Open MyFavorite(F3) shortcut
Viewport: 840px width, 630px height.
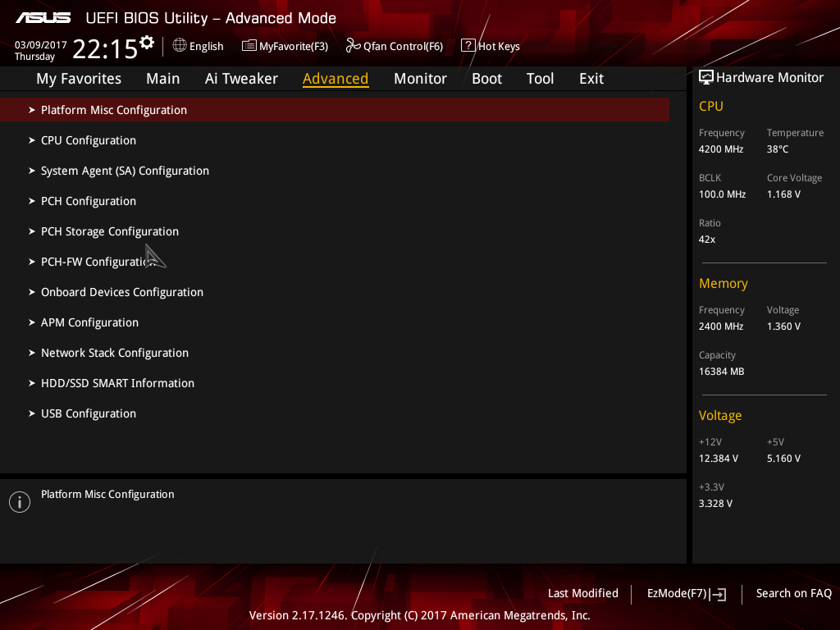294,47
